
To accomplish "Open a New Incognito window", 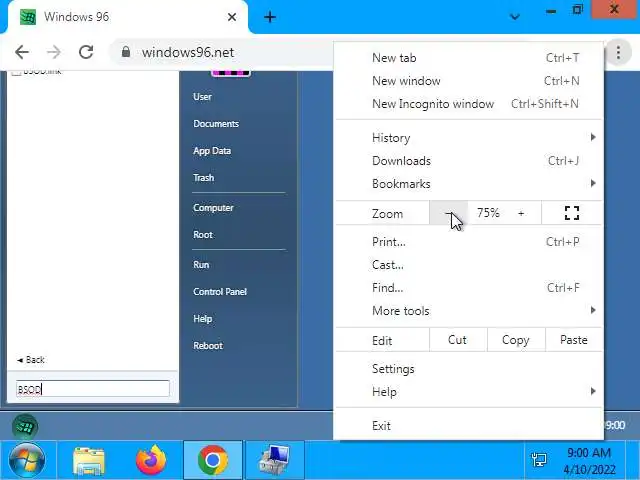I will (469, 104).
